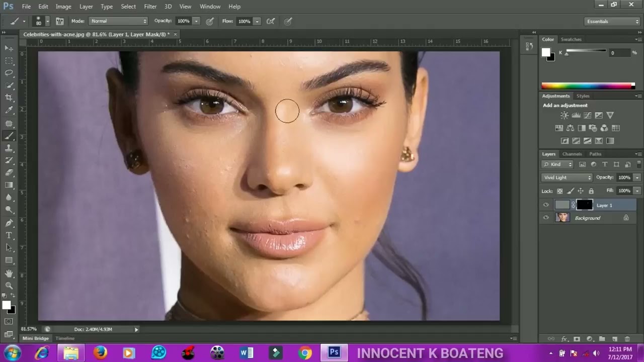Screen dimensions: 644x362
Task: Select the Zoom tool
Action: click(x=9, y=285)
